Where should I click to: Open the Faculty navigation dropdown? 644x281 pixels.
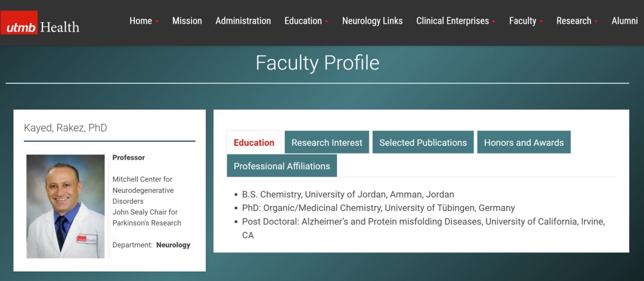(526, 21)
